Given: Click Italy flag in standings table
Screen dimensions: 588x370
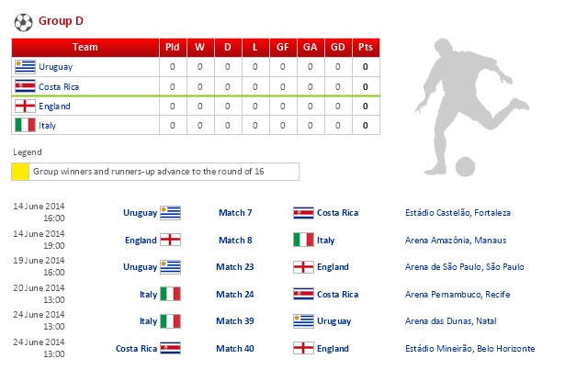Looking at the screenshot, I should [25, 125].
